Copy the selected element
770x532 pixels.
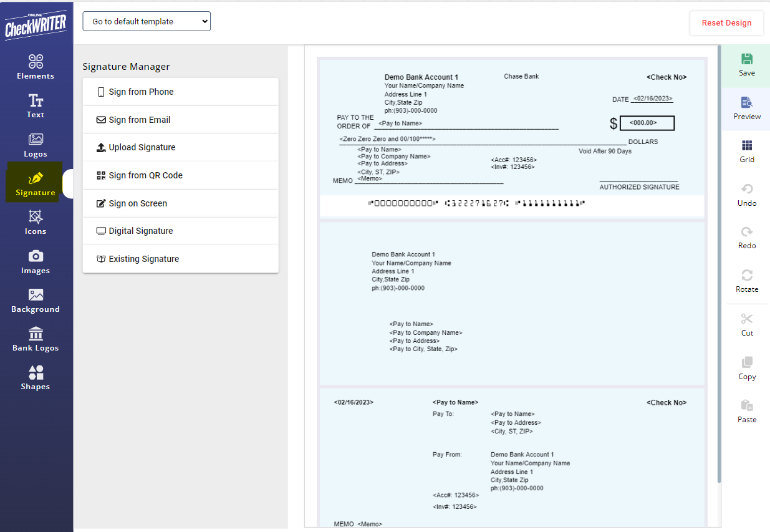(747, 369)
